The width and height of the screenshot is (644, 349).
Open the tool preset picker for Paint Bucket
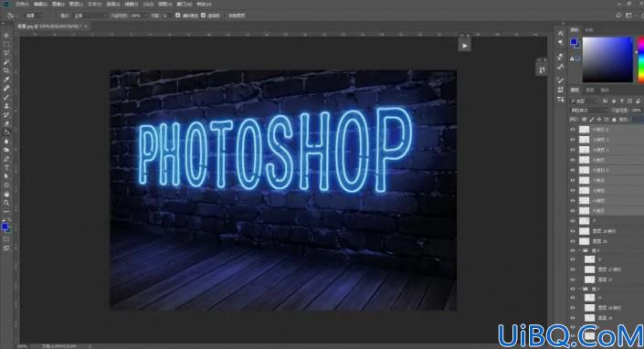click(x=11, y=16)
